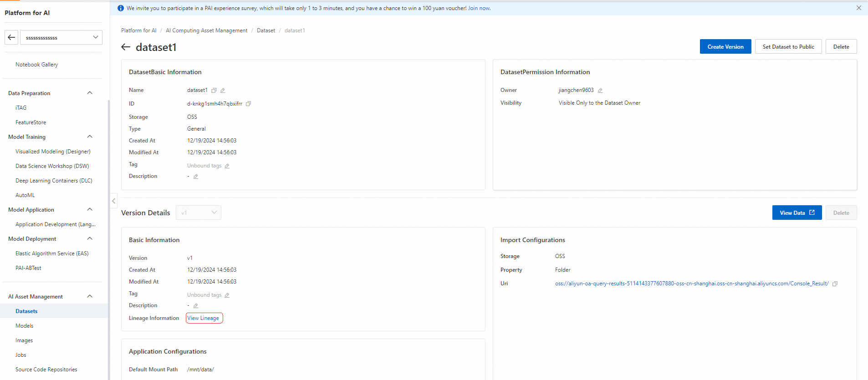The width and height of the screenshot is (868, 380).
Task: Open iTAG in the sidebar
Action: (21, 108)
